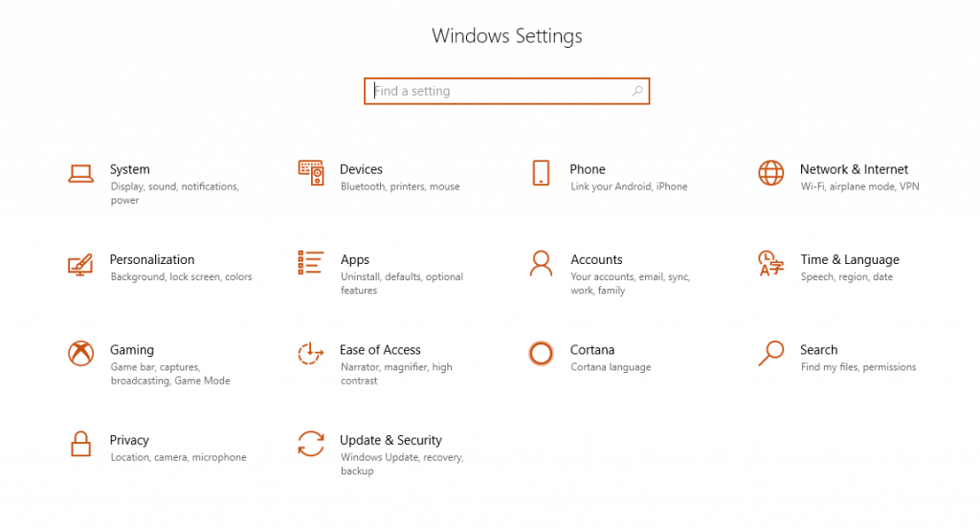This screenshot has height=528, width=980.
Task: Open Search settings title
Action: pos(819,350)
